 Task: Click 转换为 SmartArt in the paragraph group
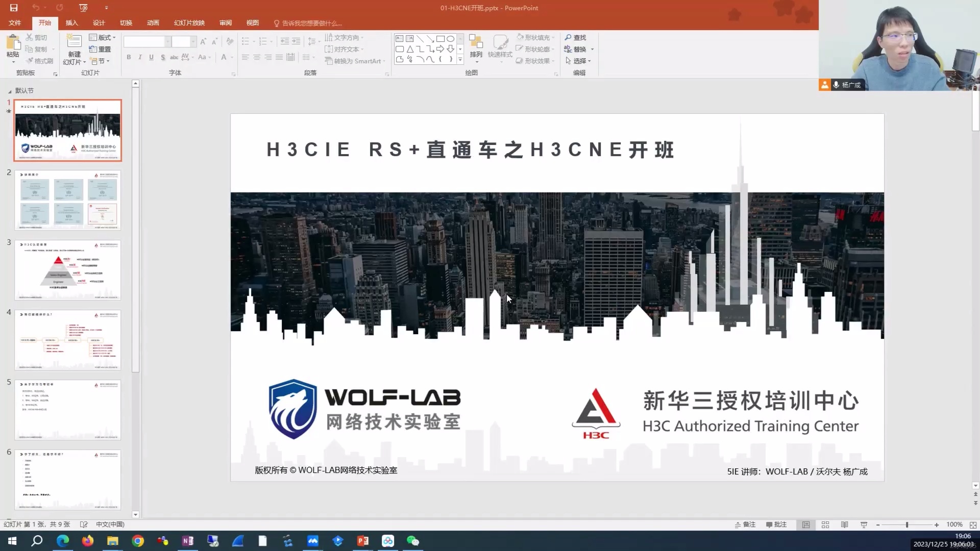tap(354, 61)
